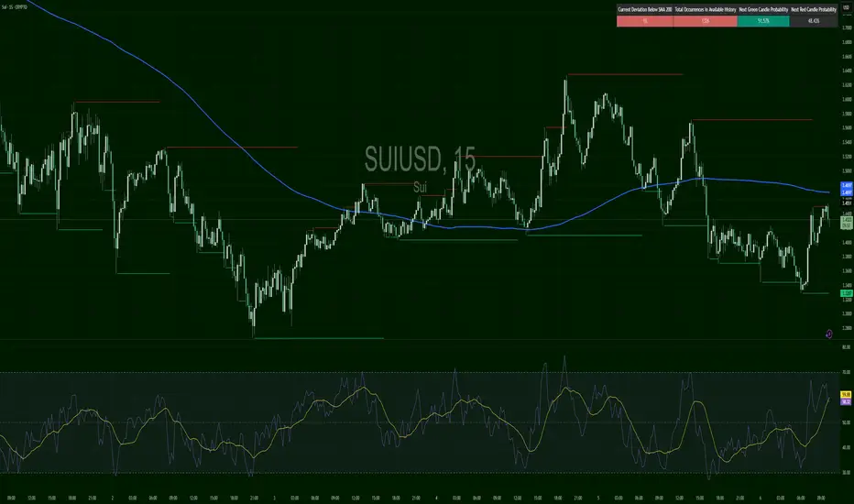Click the day 2 marker on time axis
The width and height of the screenshot is (854, 504).
click(112, 498)
